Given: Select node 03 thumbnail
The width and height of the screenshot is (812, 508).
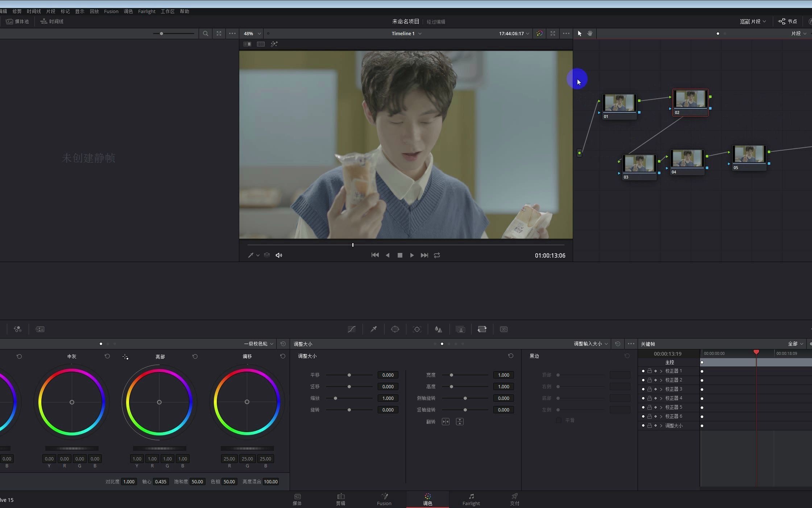Looking at the screenshot, I should tap(639, 163).
